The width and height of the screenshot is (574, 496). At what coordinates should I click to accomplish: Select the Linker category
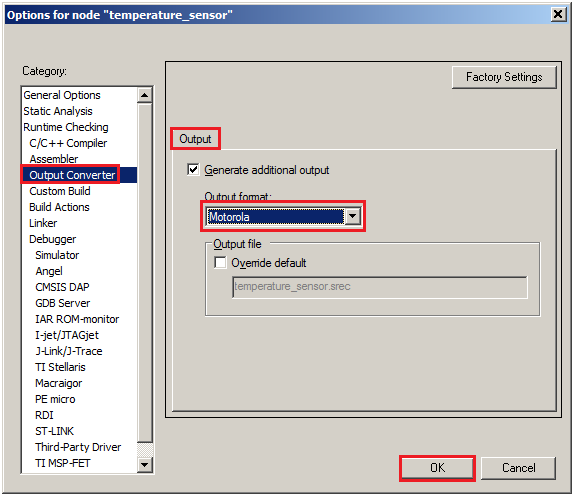[x=43, y=223]
